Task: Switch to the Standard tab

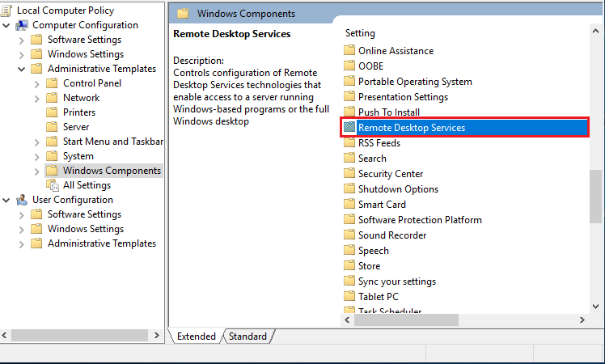Action: tap(247, 336)
